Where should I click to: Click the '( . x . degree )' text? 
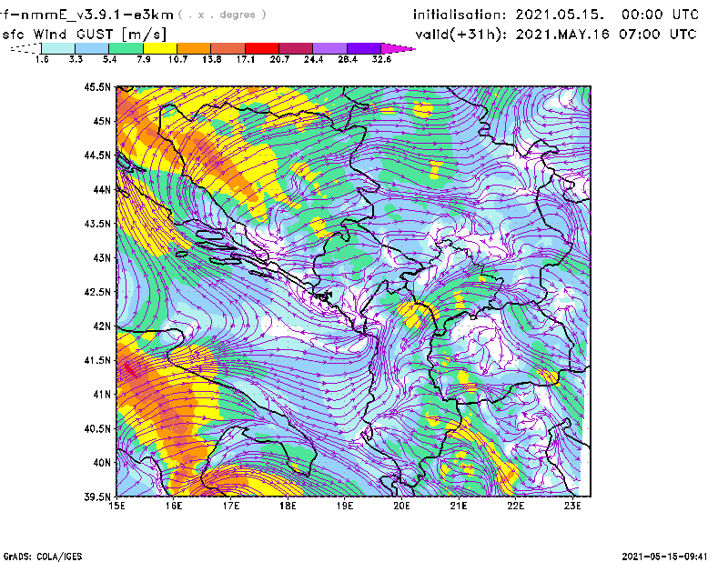tap(222, 15)
